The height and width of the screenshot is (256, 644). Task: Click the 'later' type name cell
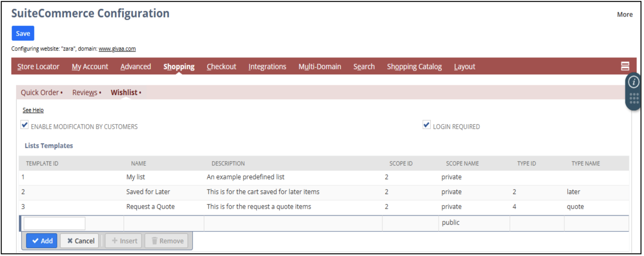(573, 192)
